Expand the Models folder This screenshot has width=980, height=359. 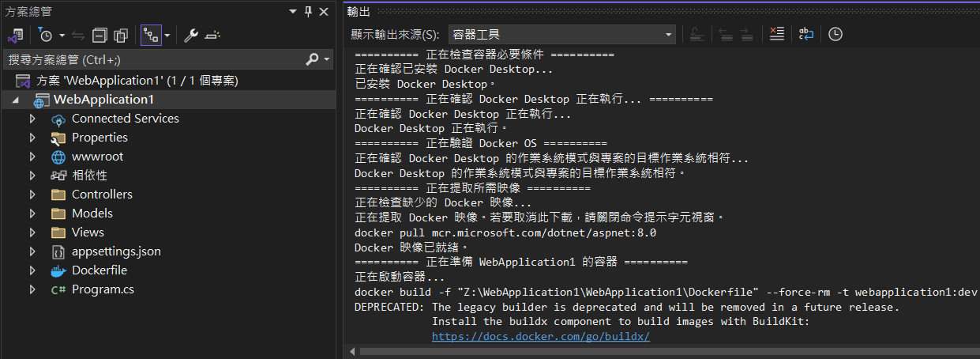[x=32, y=214]
